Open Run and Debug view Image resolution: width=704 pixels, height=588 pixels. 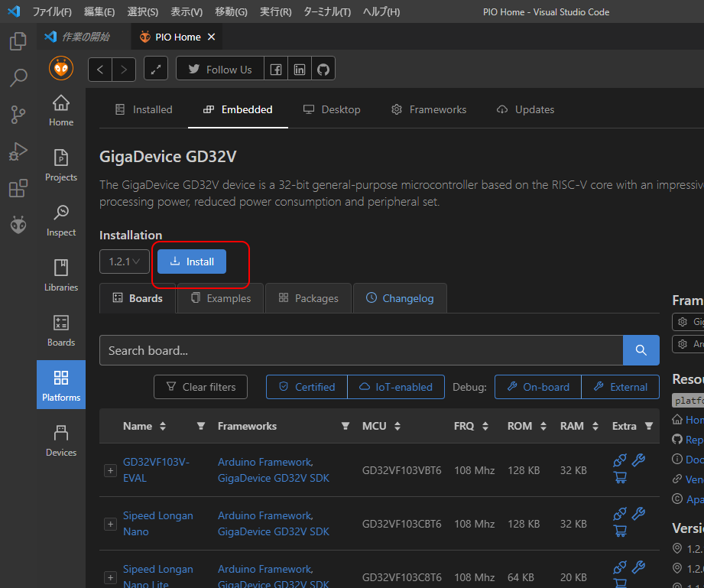tap(18, 151)
